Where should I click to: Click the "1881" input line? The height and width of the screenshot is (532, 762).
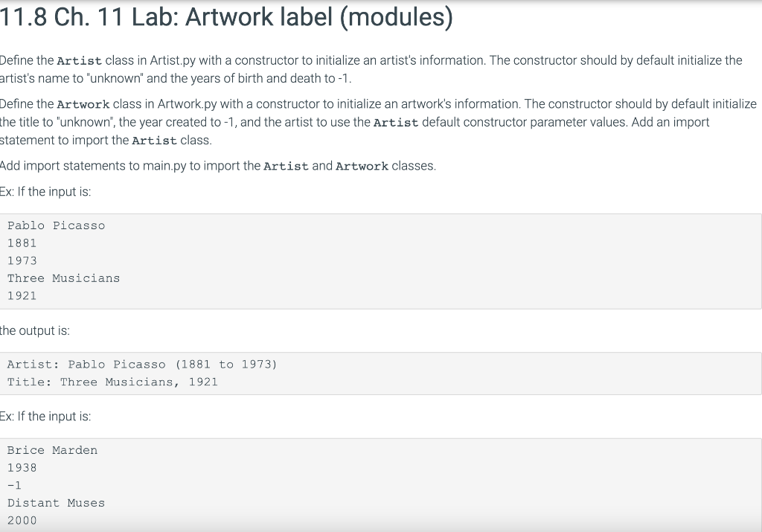tap(22, 243)
